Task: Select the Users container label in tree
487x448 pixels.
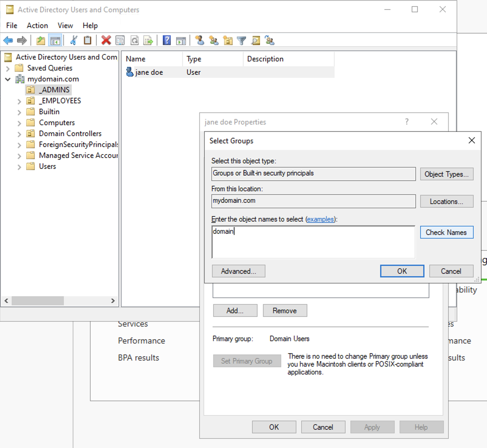Action: [47, 166]
